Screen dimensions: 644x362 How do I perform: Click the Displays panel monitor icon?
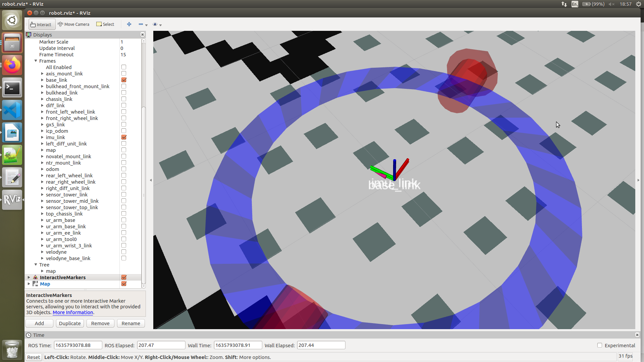coord(29,35)
